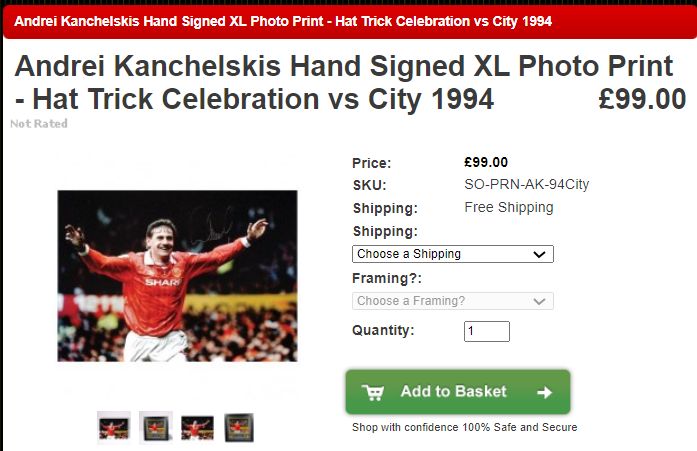Click the Framing dropdown chevron arrow
The image size is (697, 451).
pos(539,302)
